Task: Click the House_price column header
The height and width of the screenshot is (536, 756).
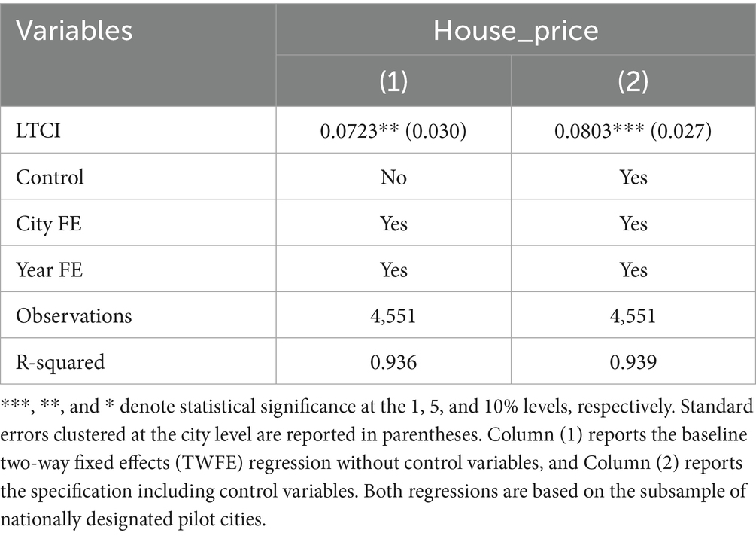Action: pyautogui.click(x=515, y=31)
